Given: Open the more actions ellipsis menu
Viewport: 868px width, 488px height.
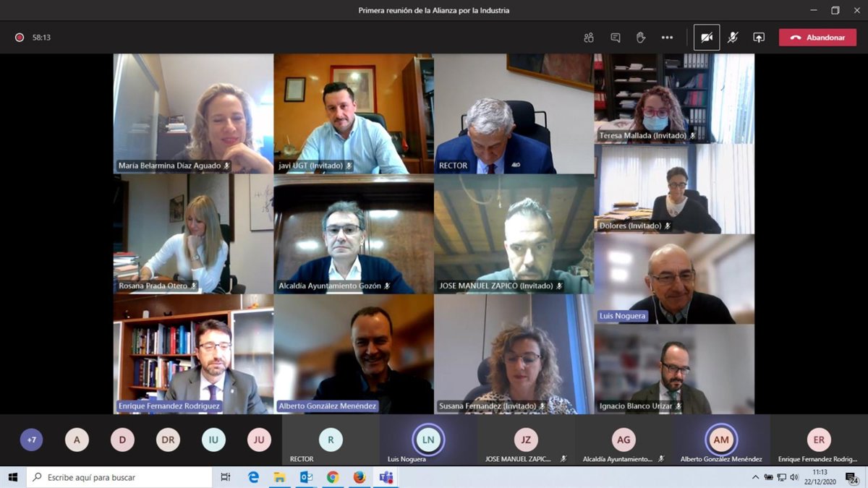Looking at the screenshot, I should click(x=667, y=38).
